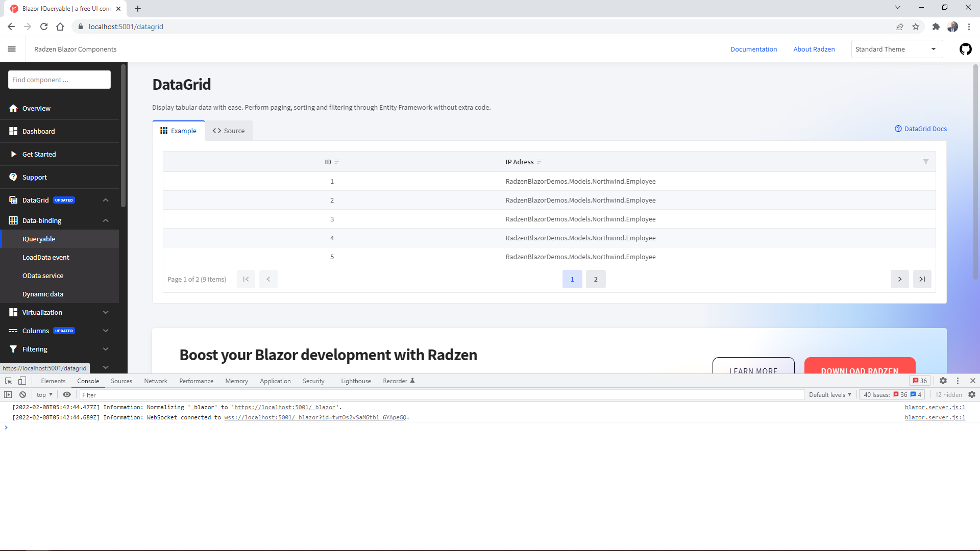The height and width of the screenshot is (551, 980).
Task: Open the tab search chevron in Chrome
Action: [897, 7]
